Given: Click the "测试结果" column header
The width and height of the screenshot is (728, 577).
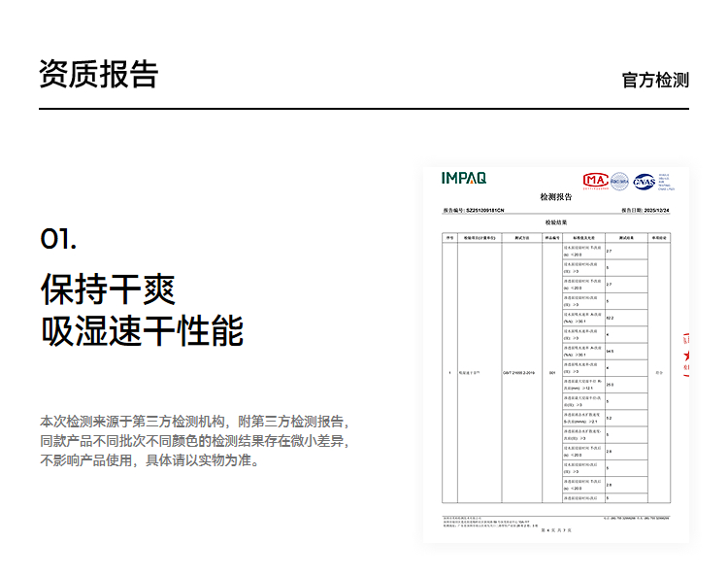Looking at the screenshot, I should point(626,238).
